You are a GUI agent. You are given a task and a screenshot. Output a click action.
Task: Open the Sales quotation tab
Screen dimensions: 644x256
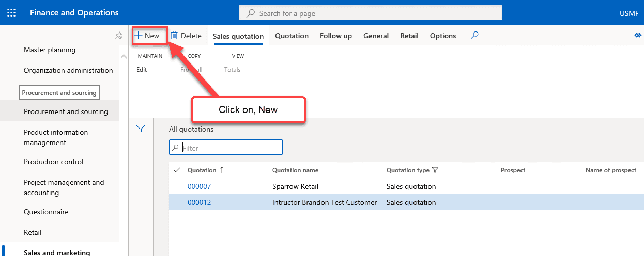tap(238, 36)
